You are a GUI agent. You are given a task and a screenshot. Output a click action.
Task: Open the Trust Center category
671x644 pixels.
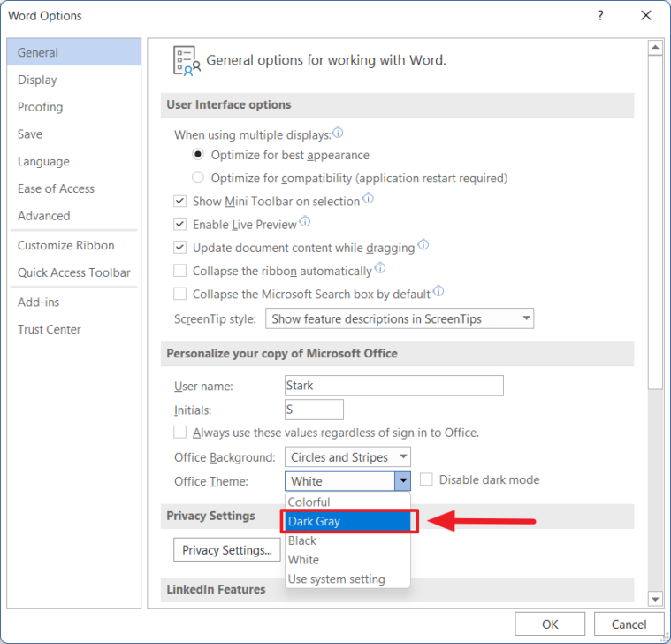pos(74,329)
